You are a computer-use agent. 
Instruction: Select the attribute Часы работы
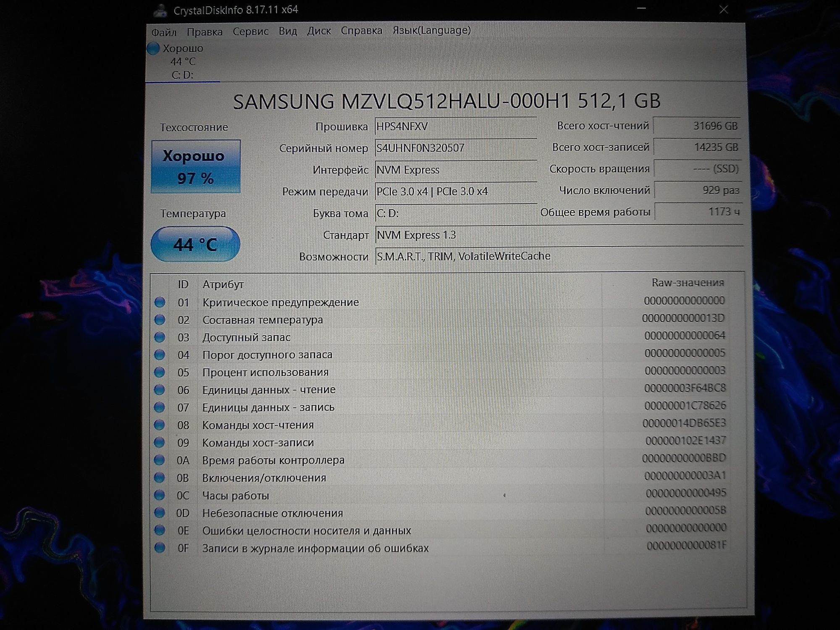tap(236, 496)
